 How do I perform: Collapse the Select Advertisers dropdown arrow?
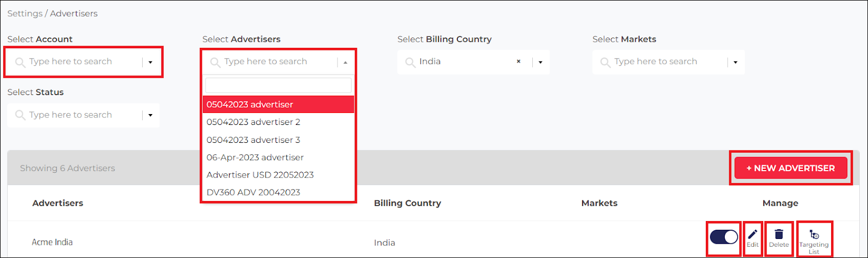[x=346, y=62]
